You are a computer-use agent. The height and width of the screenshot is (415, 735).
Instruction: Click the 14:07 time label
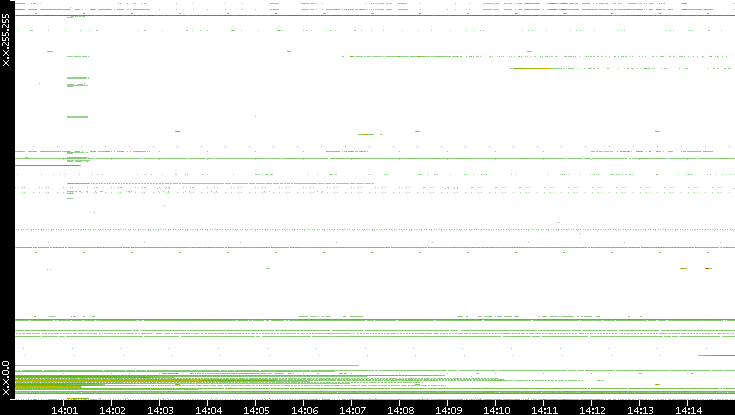(x=352, y=410)
